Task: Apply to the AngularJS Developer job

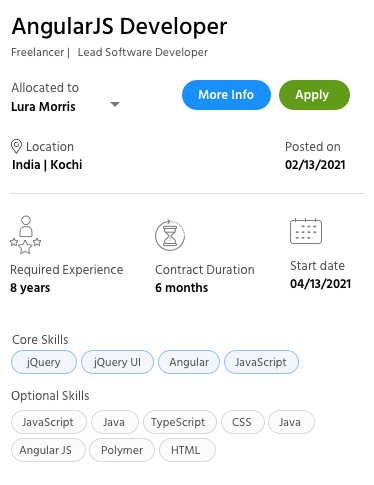Action: coord(314,95)
